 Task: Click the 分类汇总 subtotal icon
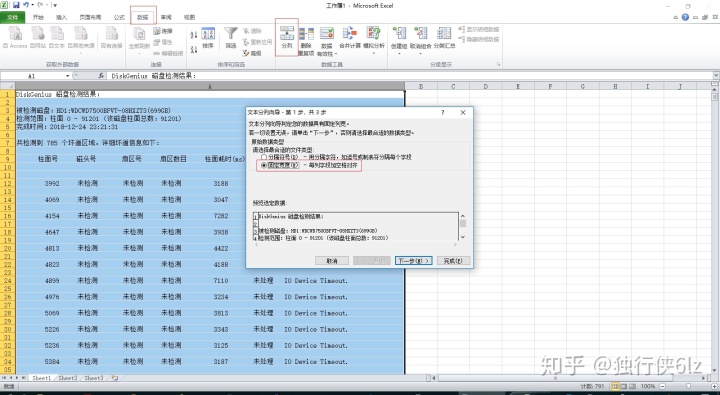click(444, 34)
